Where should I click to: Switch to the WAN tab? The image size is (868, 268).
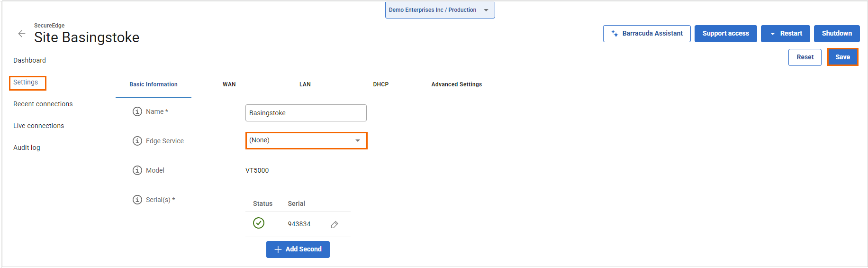[x=229, y=84]
